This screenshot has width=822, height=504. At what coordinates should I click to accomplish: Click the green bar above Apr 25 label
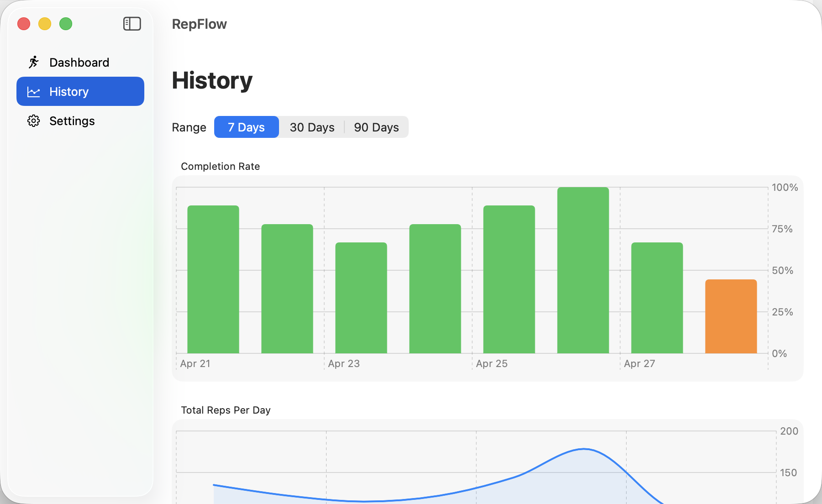coord(509,279)
